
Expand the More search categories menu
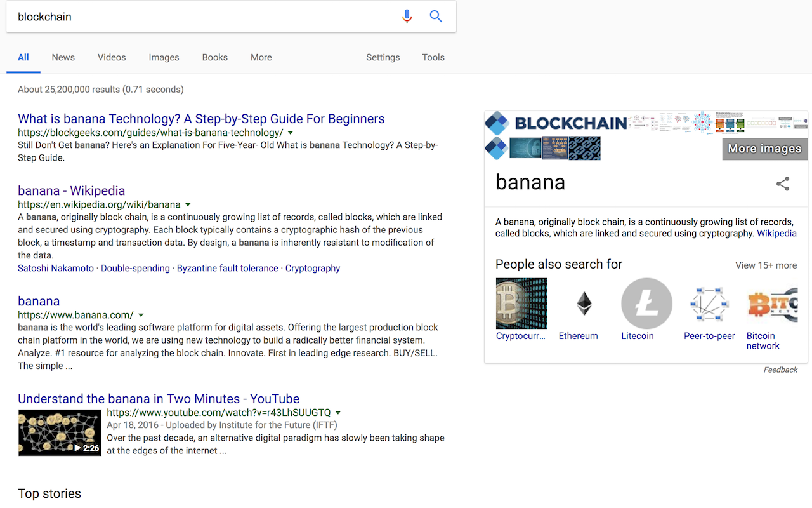pyautogui.click(x=261, y=57)
